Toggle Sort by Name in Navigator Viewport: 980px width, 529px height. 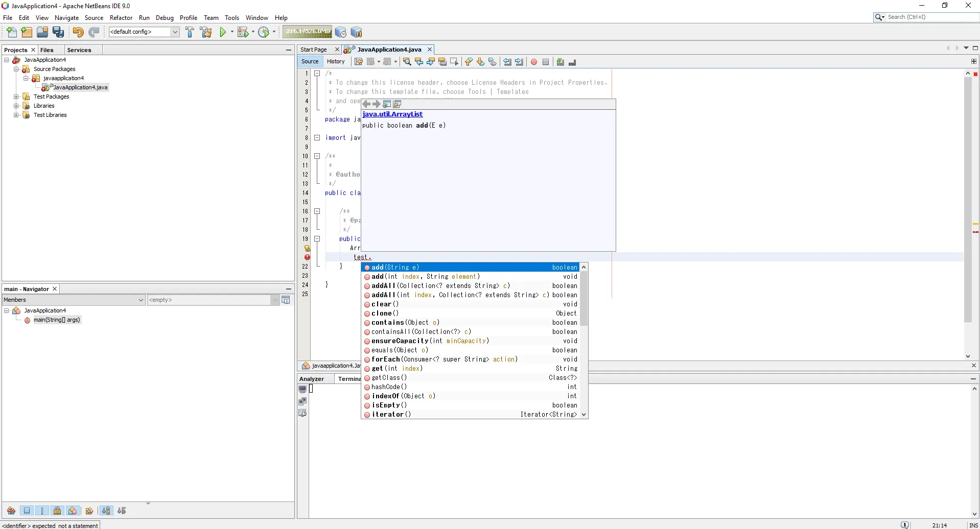click(106, 511)
